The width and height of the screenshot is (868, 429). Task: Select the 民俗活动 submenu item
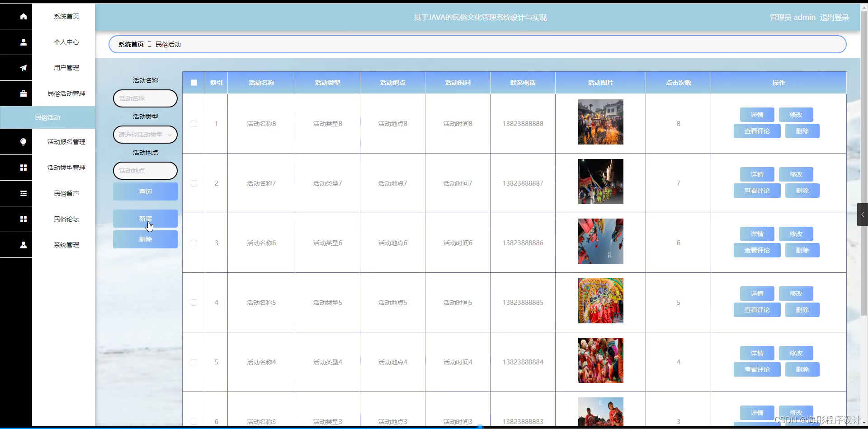[47, 117]
